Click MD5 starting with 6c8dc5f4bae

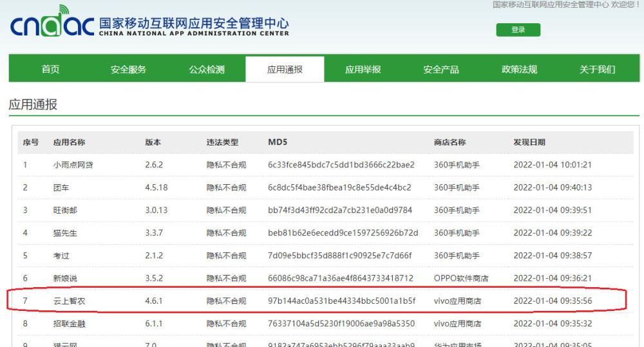coord(339,188)
